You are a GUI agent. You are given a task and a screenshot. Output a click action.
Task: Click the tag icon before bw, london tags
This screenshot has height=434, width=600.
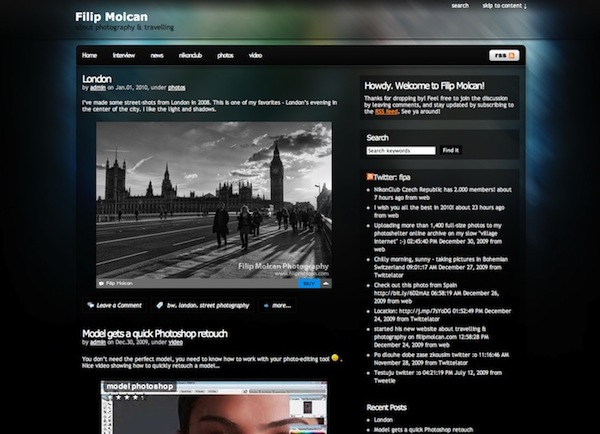pyautogui.click(x=159, y=305)
